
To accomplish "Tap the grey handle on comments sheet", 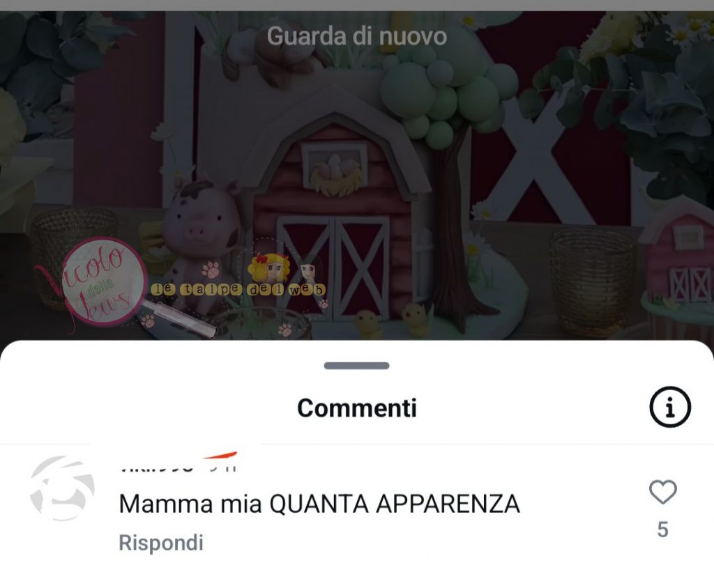I will [356, 366].
